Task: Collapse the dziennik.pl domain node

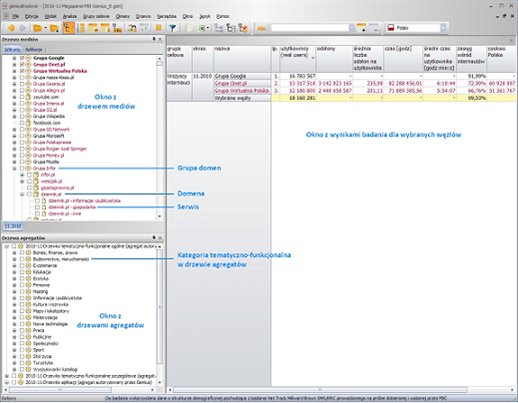Action: [22, 194]
